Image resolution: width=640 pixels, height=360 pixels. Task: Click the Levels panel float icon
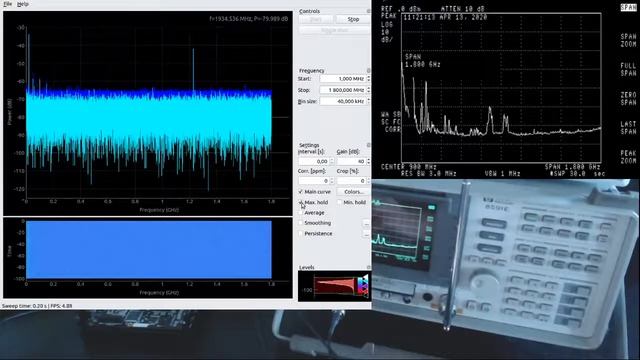(369, 267)
